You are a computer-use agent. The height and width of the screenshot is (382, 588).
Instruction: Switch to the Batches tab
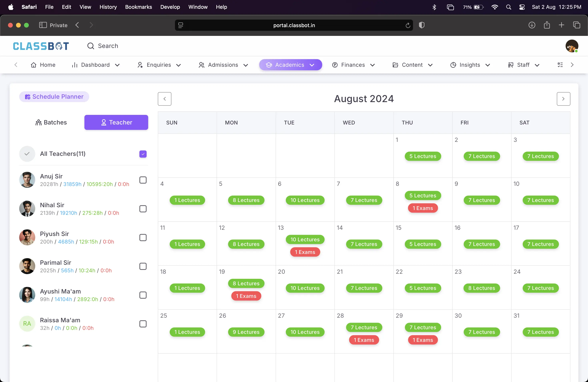point(51,122)
